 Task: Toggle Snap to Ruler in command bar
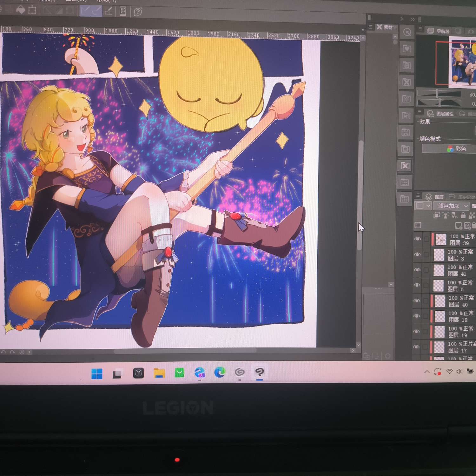pyautogui.click(x=85, y=11)
